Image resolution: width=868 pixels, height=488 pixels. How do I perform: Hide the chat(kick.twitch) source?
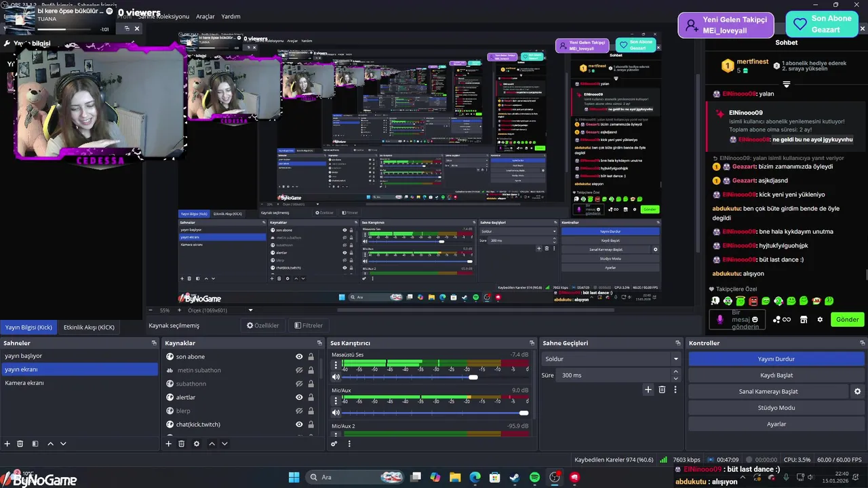[299, 424]
